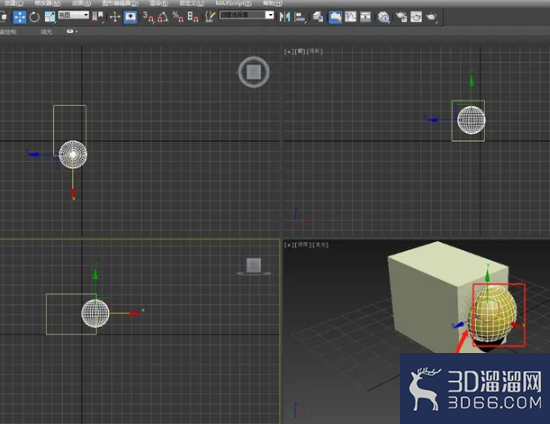Image resolution: width=550 pixels, height=424 pixels.
Task: Open the named selection sets dropdown
Action: click(247, 15)
